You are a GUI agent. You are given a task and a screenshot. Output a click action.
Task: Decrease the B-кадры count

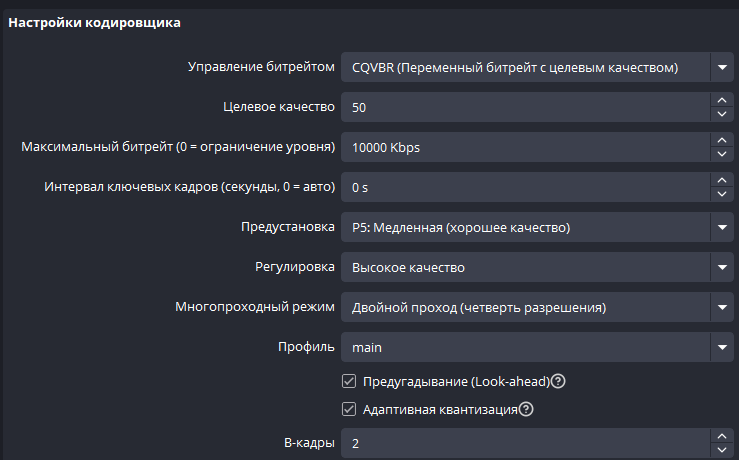click(723, 450)
